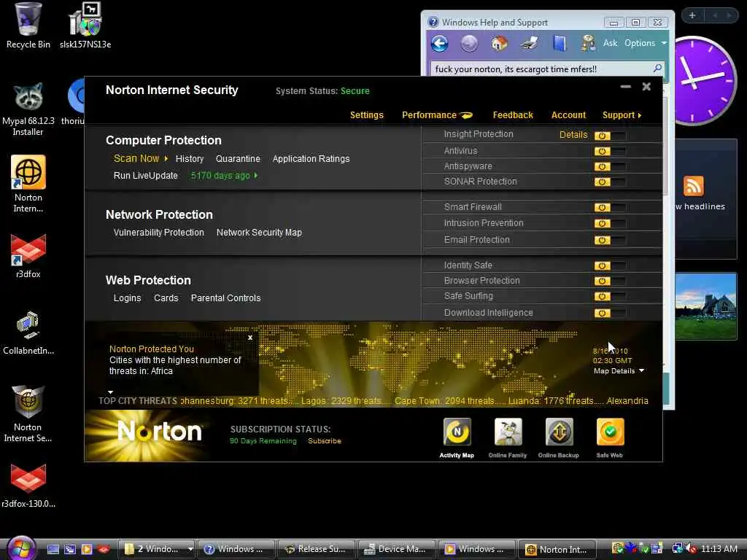
Task: Open Recycle Bin desktop icon
Action: pos(28,26)
